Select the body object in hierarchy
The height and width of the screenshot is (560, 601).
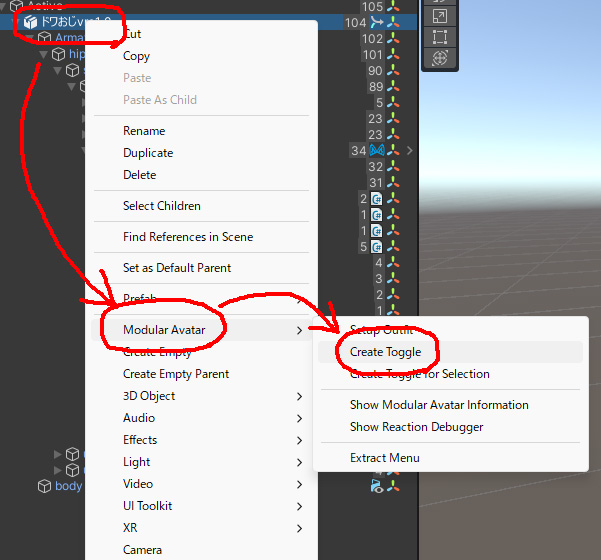pos(68,486)
